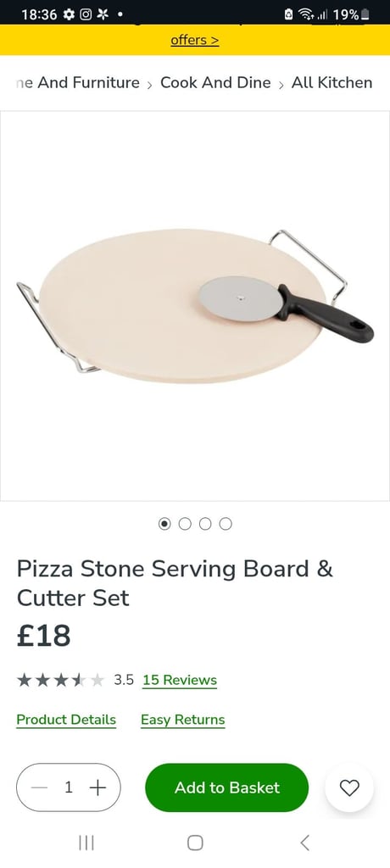
Task: Open the Product Details link
Action: click(x=66, y=720)
